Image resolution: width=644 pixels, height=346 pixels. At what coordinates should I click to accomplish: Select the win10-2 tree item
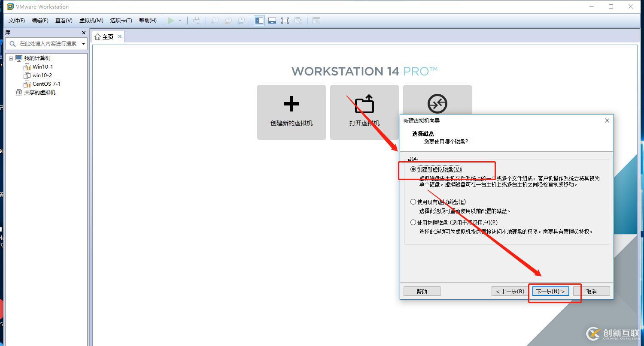pos(42,75)
